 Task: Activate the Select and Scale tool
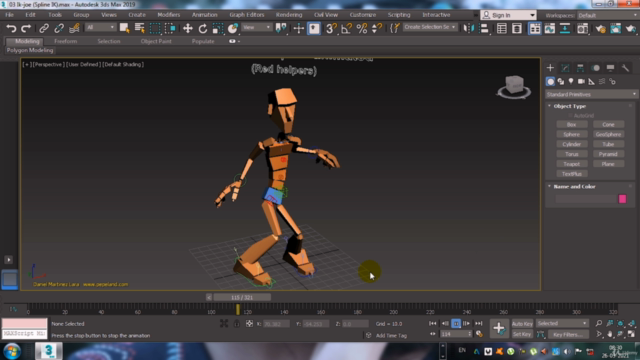tap(218, 28)
